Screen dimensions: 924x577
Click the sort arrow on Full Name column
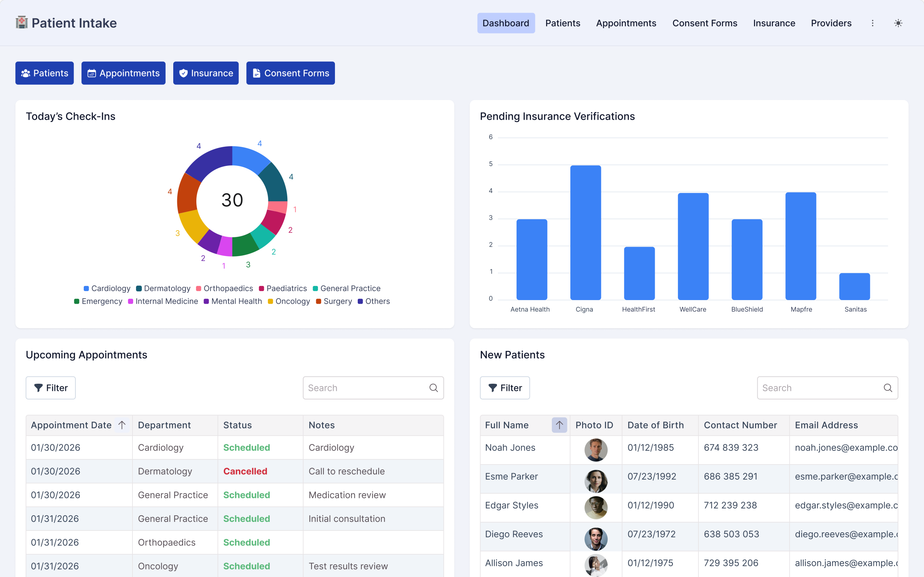pyautogui.click(x=559, y=425)
